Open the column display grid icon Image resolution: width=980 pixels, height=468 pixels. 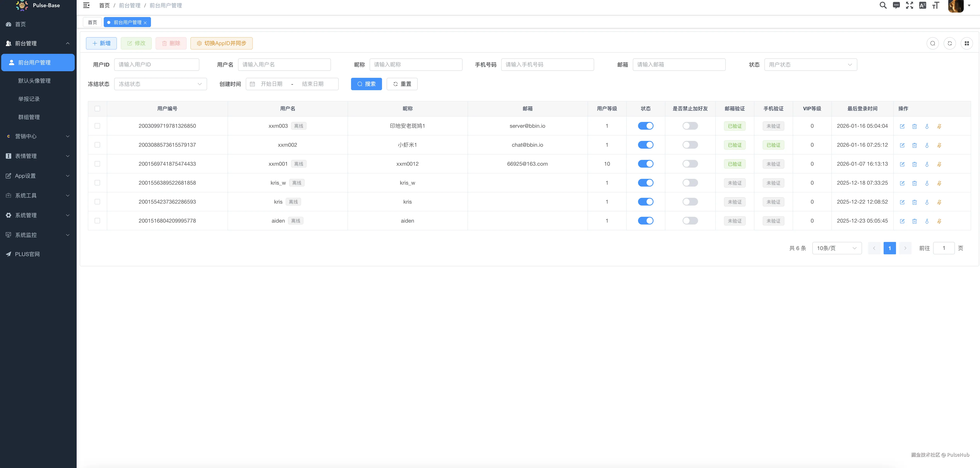pyautogui.click(x=967, y=43)
